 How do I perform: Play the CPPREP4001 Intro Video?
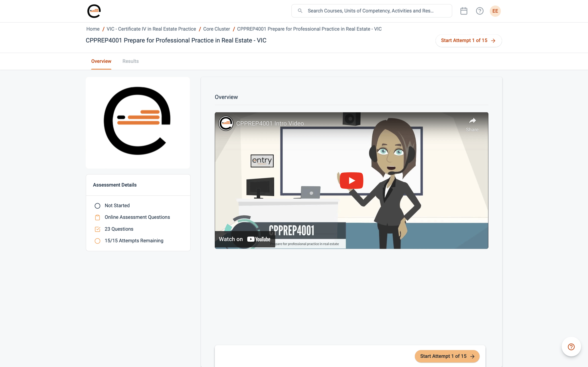click(x=351, y=180)
